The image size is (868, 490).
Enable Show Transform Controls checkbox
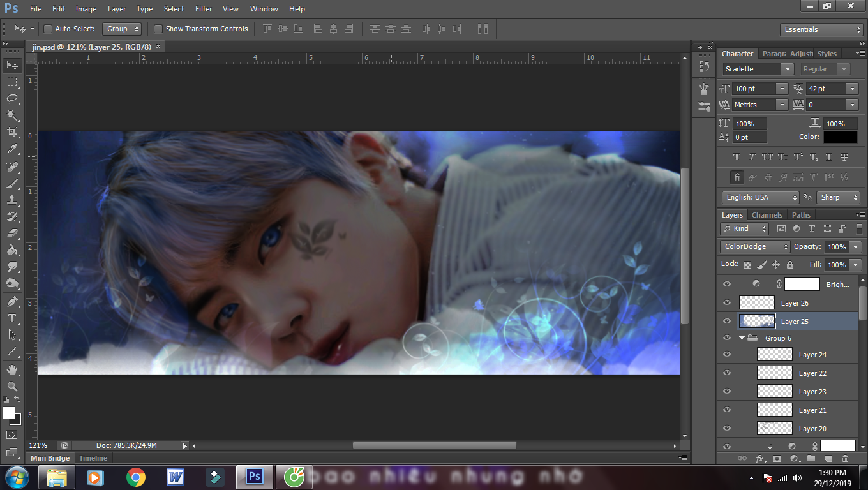[x=158, y=29]
